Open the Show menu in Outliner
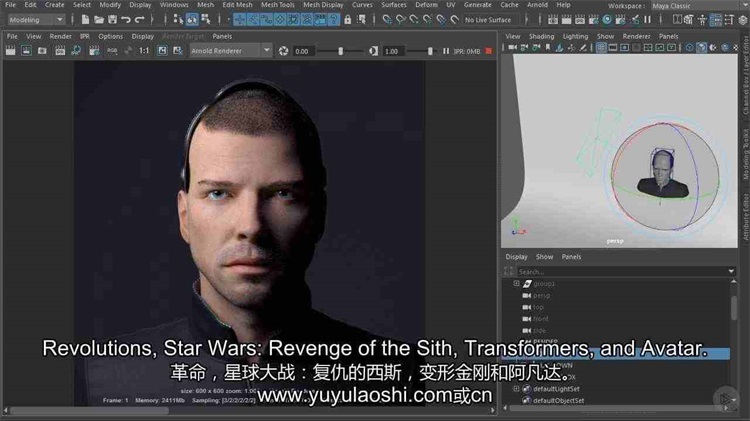Viewport: 750px width, 421px height. point(544,257)
